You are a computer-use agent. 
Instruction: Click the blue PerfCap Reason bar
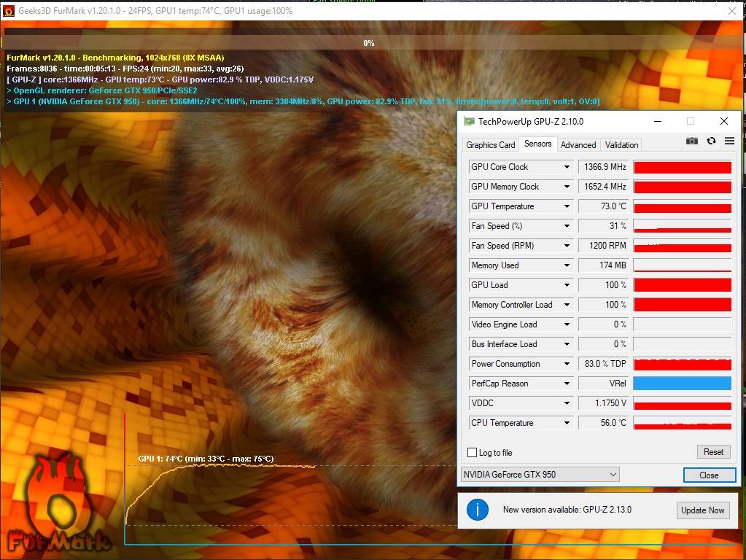[x=683, y=384]
